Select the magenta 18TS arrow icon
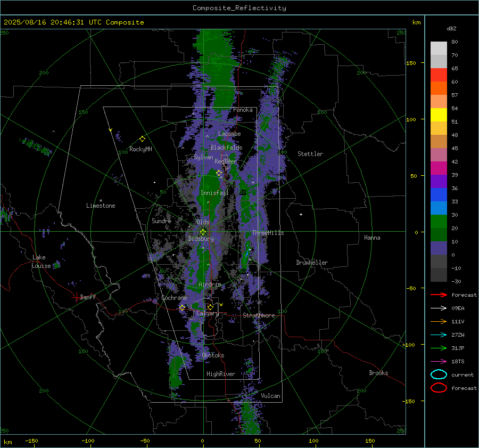 point(439,362)
